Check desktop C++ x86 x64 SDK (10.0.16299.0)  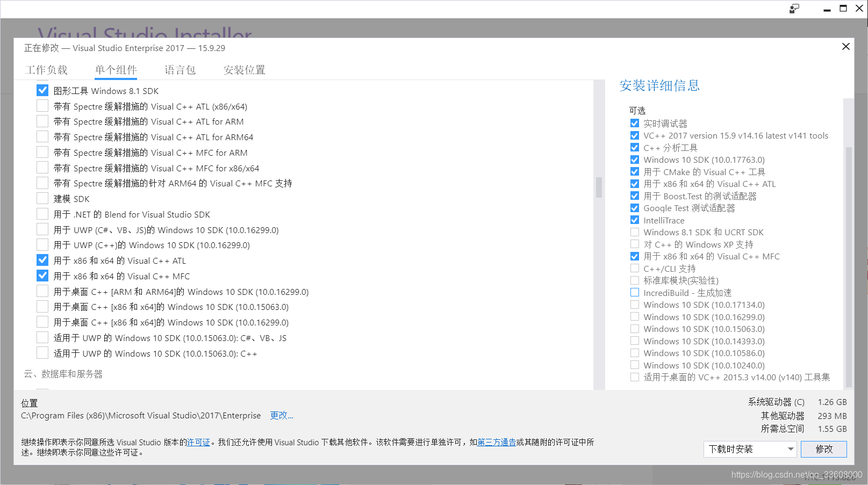point(42,322)
